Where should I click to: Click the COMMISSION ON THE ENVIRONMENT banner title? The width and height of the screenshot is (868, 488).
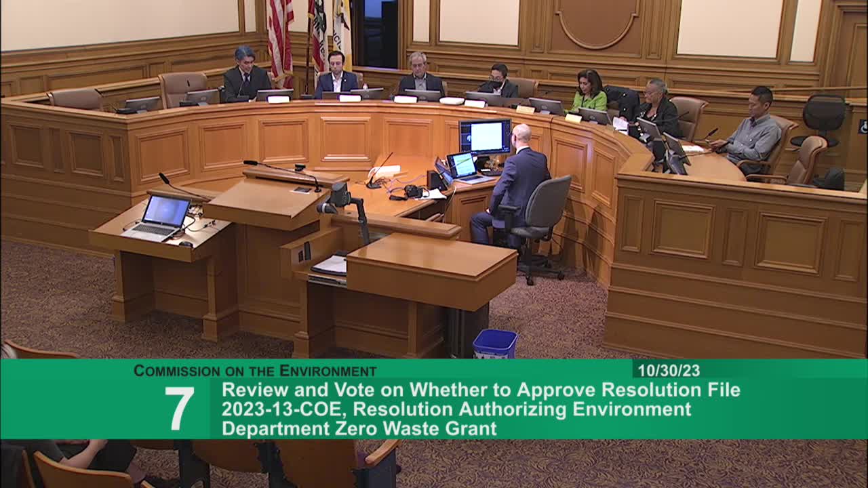(x=254, y=370)
